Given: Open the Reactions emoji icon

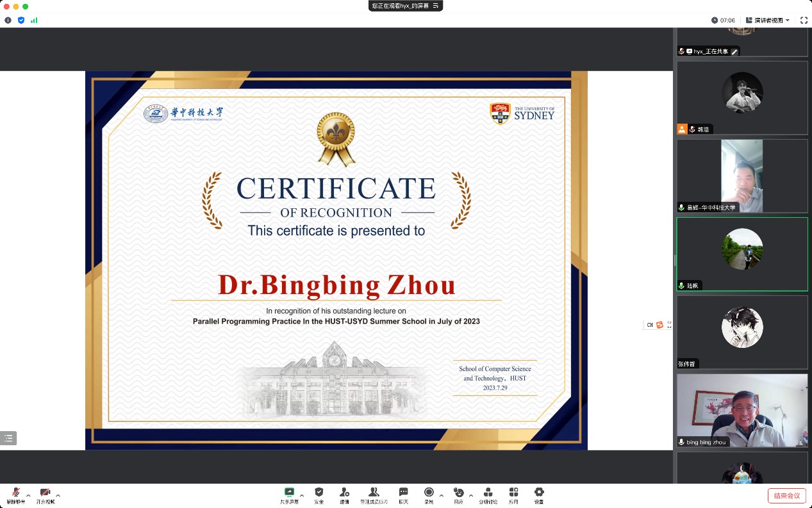Looking at the screenshot, I should click(458, 493).
